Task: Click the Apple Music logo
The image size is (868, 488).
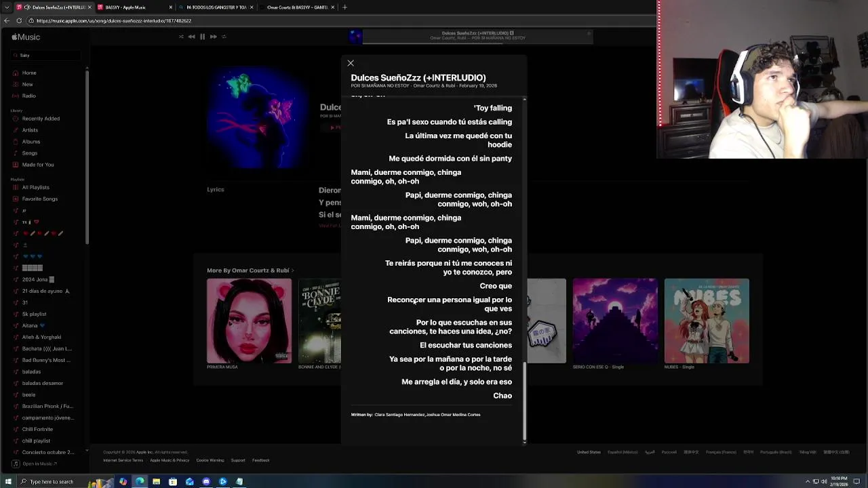Action: (x=26, y=37)
